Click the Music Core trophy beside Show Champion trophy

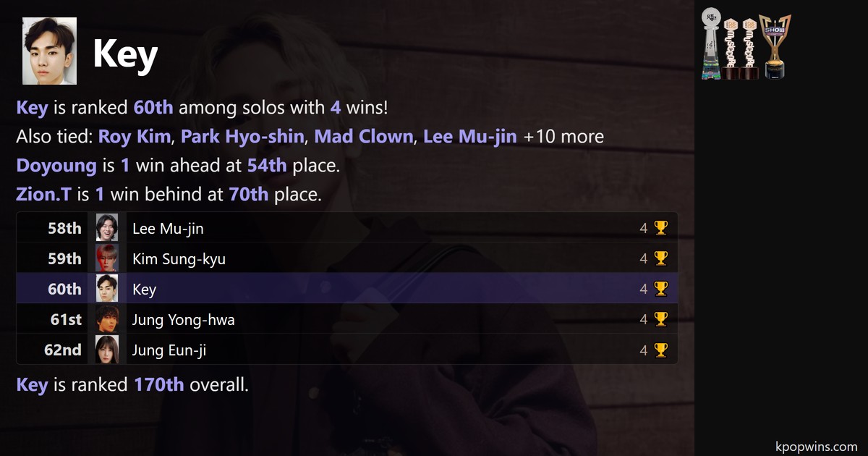[x=750, y=48]
